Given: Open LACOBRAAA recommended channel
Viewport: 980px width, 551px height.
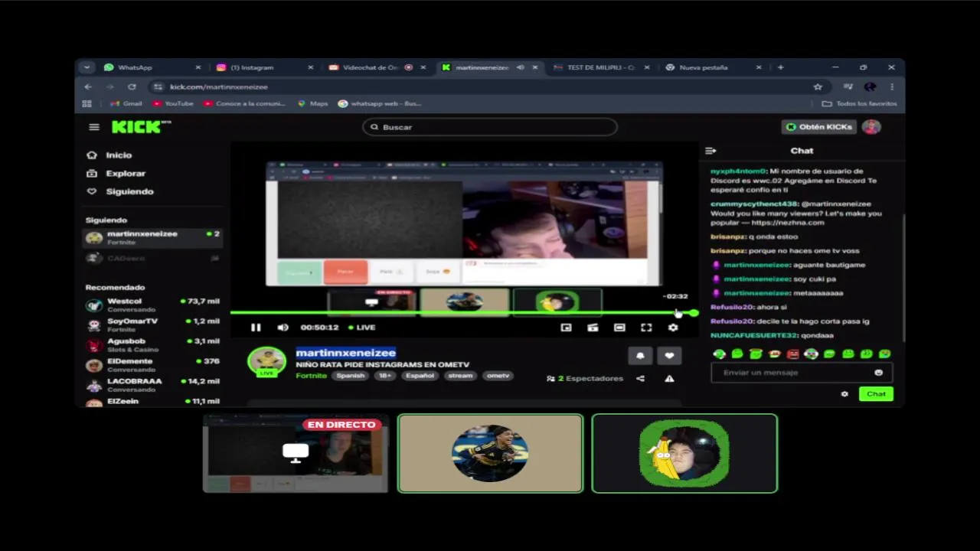Looking at the screenshot, I should click(x=152, y=385).
